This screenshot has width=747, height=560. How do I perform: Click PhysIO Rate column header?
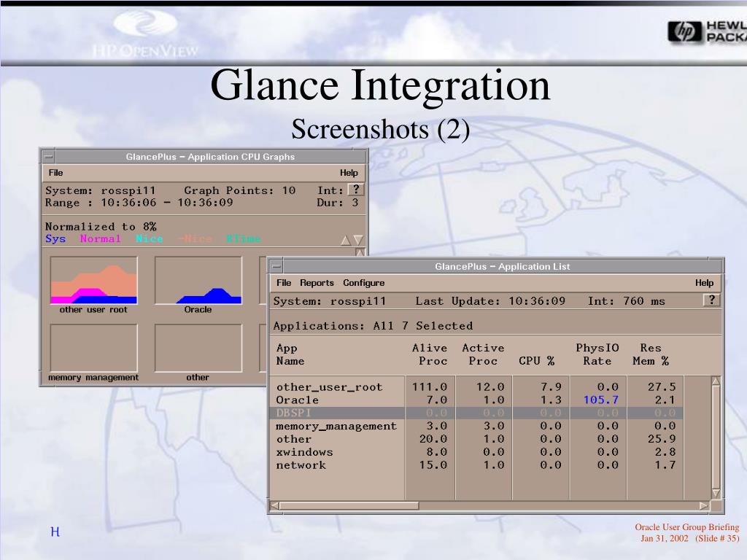point(597,355)
